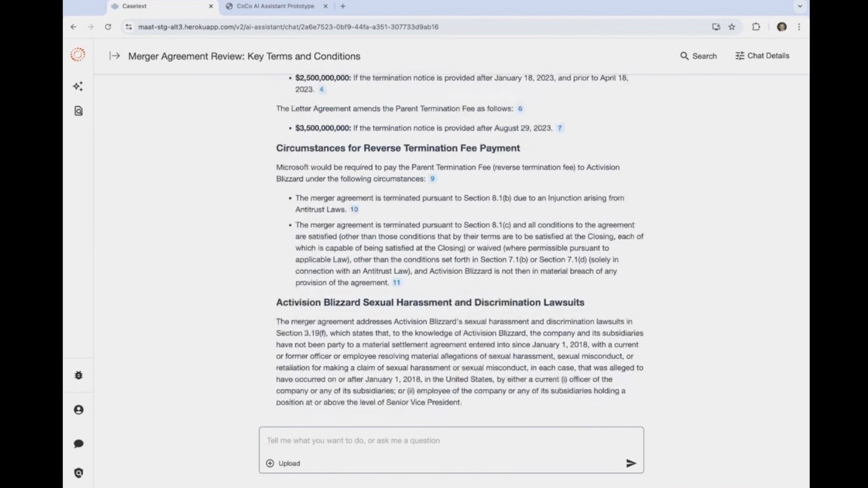Open the Chrome three-dot menu
Image resolution: width=868 pixels, height=488 pixels.
[x=799, y=27]
